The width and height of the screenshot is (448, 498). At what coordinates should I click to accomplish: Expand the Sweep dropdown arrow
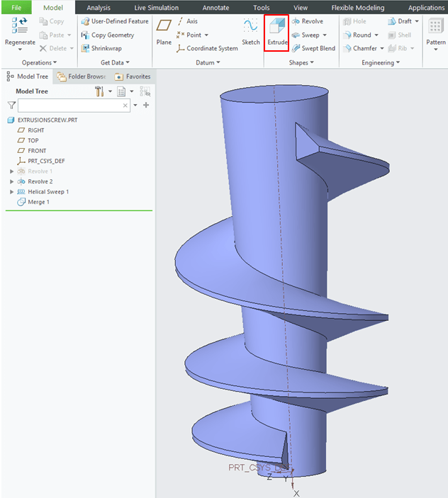325,35
